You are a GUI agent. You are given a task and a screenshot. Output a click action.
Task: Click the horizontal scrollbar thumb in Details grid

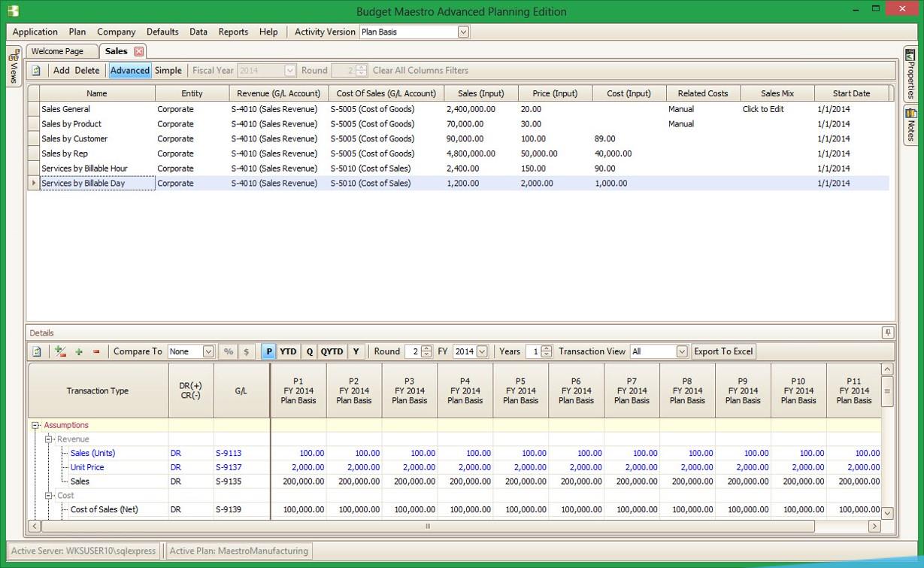428,527
